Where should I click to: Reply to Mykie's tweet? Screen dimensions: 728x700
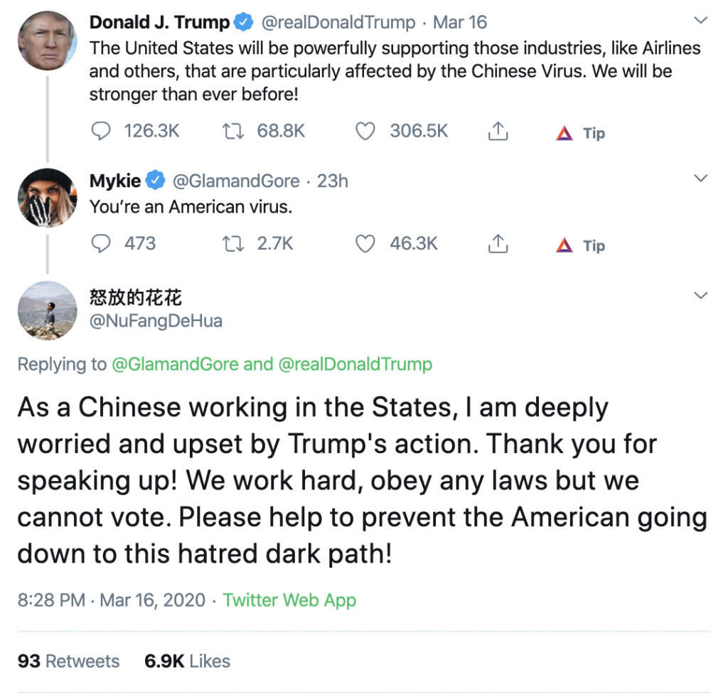(102, 244)
